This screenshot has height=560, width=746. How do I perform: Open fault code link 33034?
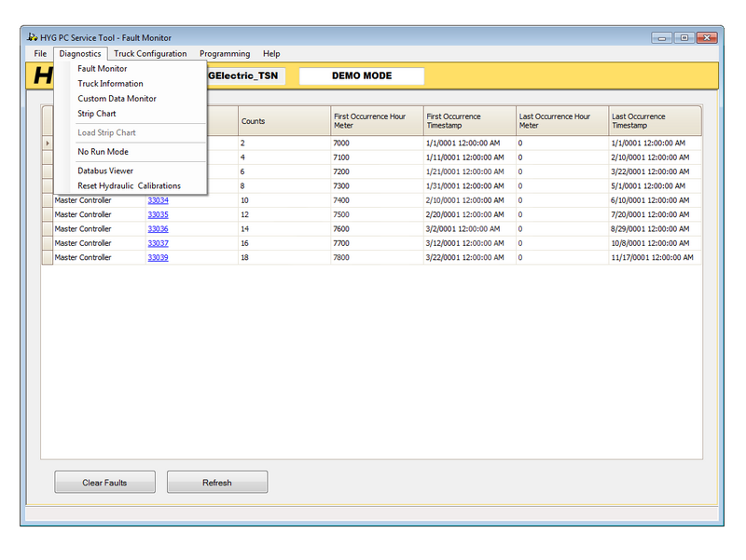pyautogui.click(x=158, y=200)
